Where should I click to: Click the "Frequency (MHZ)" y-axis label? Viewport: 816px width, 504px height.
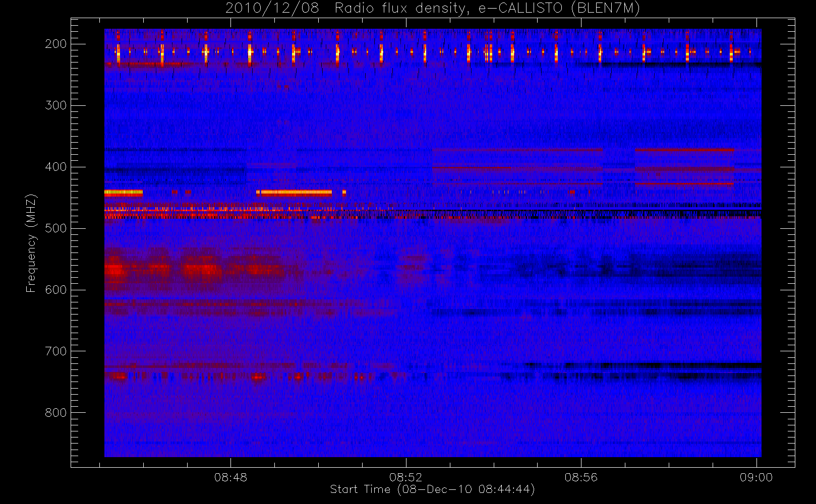(31, 243)
